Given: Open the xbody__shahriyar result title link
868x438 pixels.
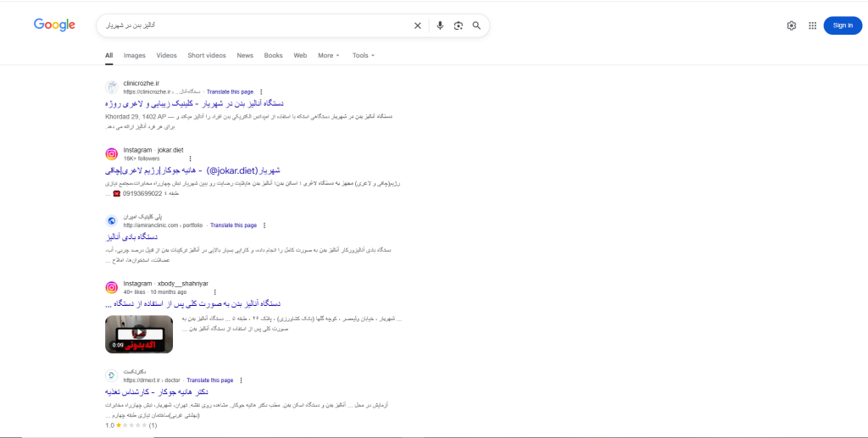Looking at the screenshot, I should 192,303.
